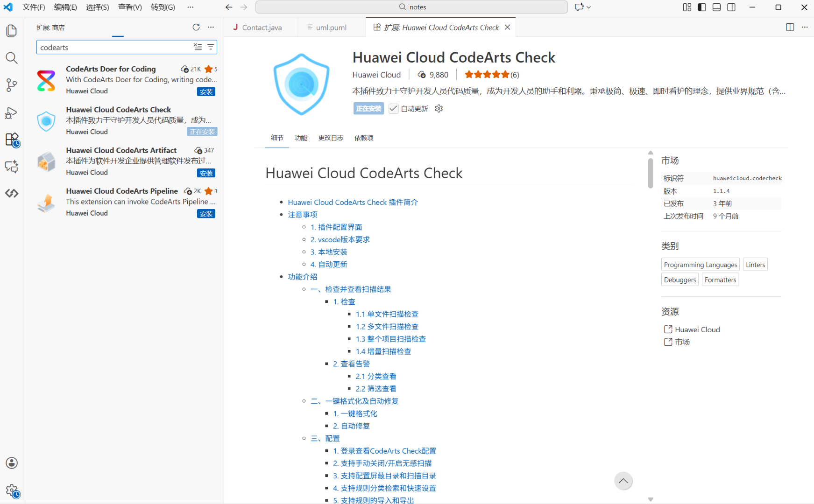Toggle the bottom panel layout
Screen dimensions: 814x504
(717, 7)
